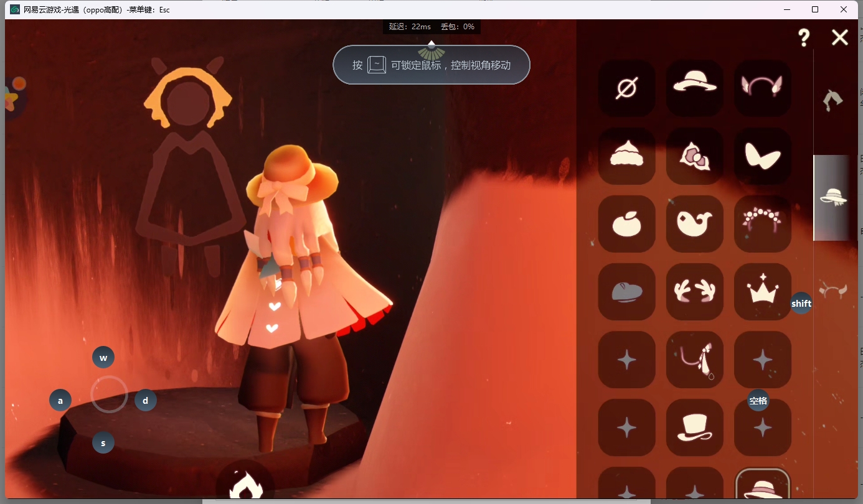
Task: Open the question mark help
Action: pos(804,37)
